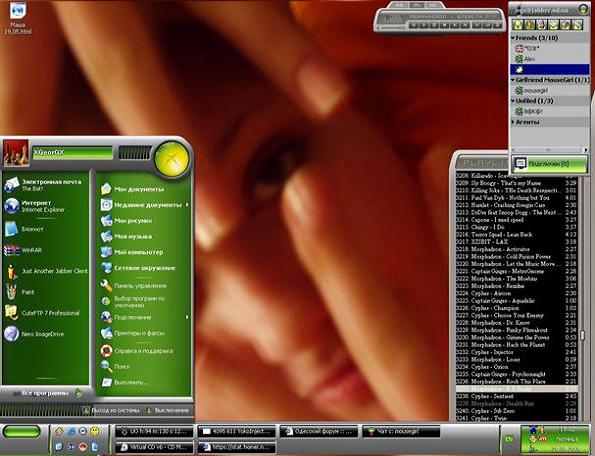
Task: Select contact mousegirl in Jabber roster
Action: [549, 91]
